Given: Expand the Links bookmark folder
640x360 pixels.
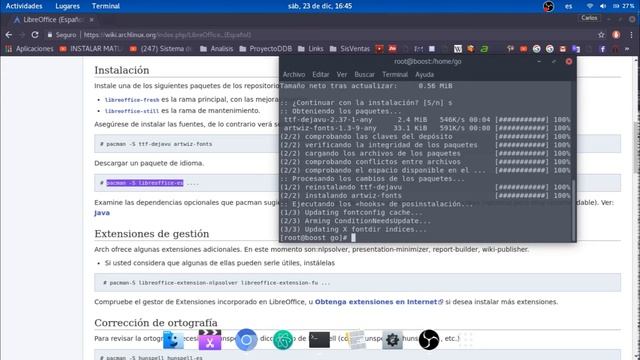Looking at the screenshot, I should (311, 49).
